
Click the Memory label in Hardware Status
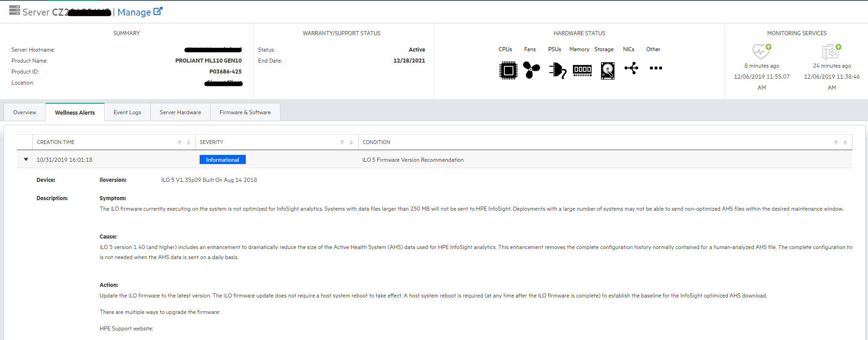(x=579, y=49)
